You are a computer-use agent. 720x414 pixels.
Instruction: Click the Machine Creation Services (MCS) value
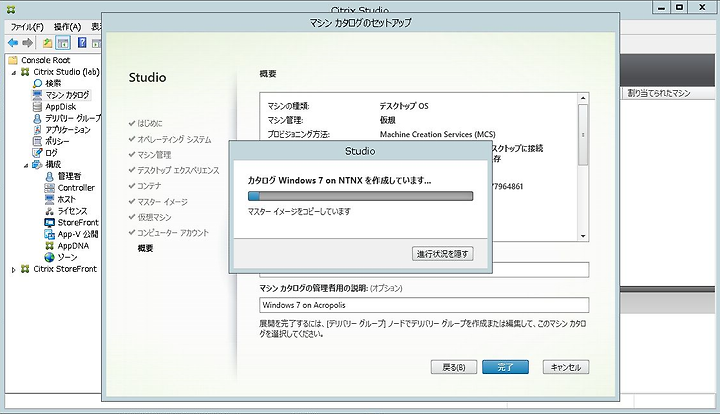[x=437, y=134]
